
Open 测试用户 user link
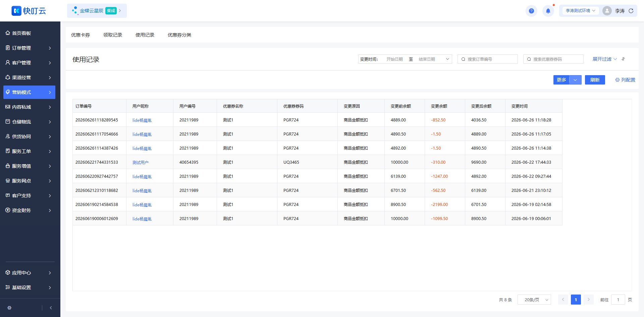(141, 162)
